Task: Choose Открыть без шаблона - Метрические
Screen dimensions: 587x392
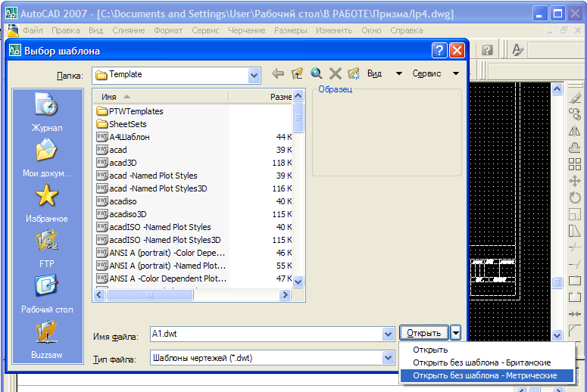Action: [487, 375]
